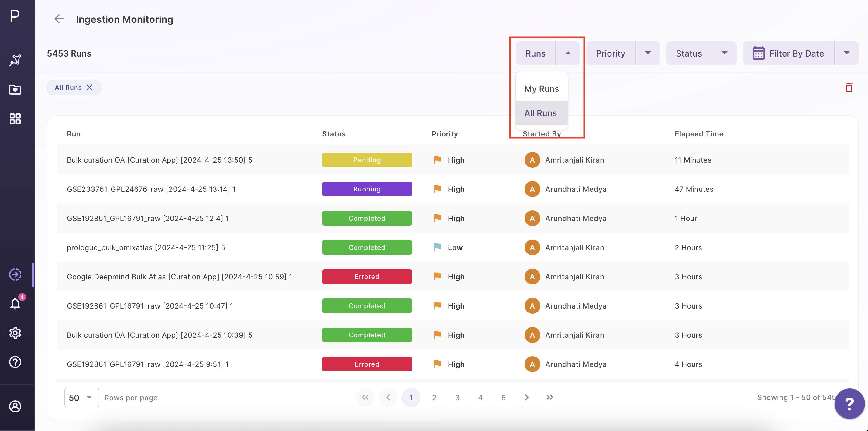Viewport: 868px width, 431px height.
Task: Toggle the Runs dropdown open/closed
Action: (x=567, y=53)
